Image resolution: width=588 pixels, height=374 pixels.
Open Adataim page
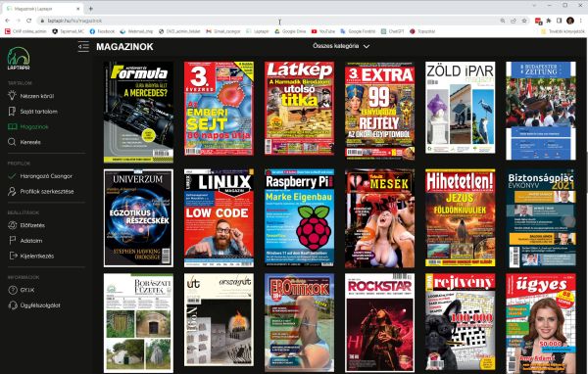tap(31, 241)
